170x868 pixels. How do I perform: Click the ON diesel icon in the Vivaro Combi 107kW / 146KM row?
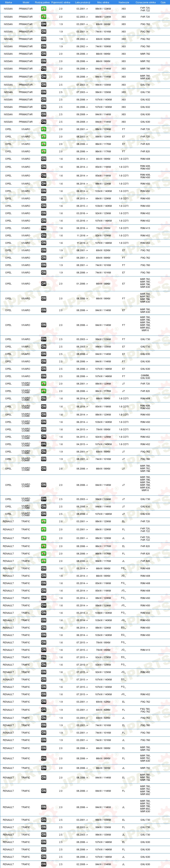[x=44, y=514]
